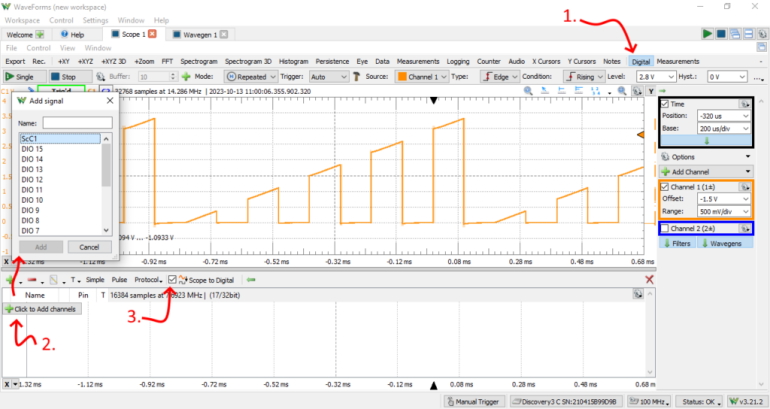The height and width of the screenshot is (409, 770).
Task: Select DIO 15 in the signal list
Action: (x=32, y=149)
